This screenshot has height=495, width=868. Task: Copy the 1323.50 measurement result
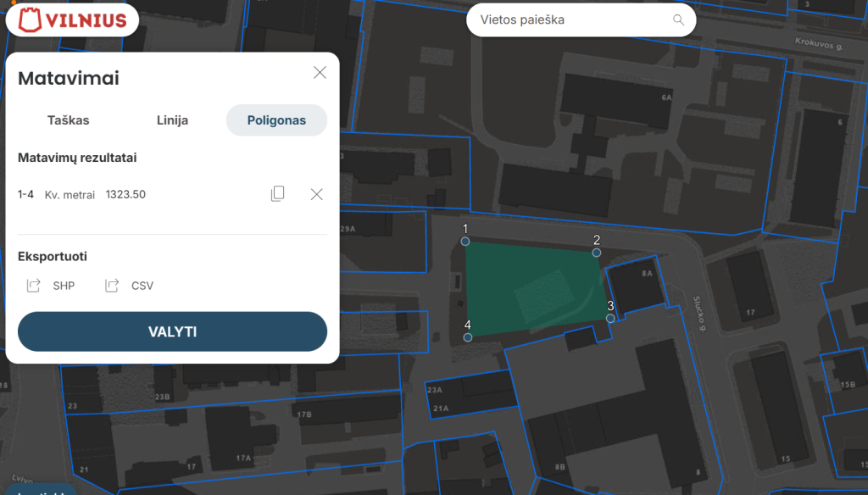point(277,194)
